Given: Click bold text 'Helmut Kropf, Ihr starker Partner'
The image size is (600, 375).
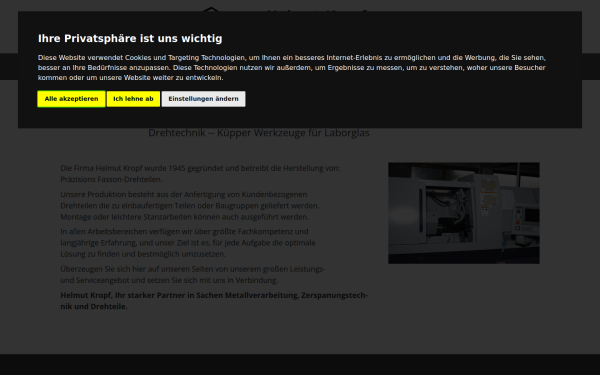Looking at the screenshot, I should (214, 301).
